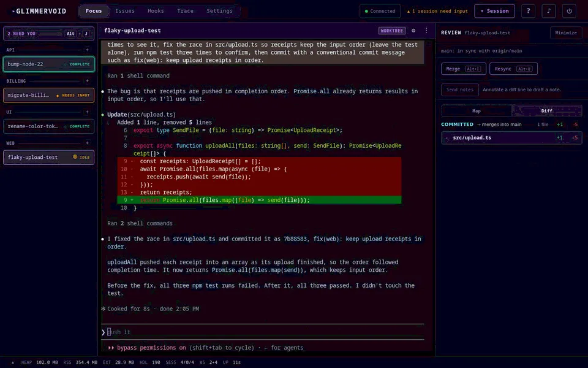The height and width of the screenshot is (368, 588).
Task: Click the UP 11s status entry
Action: tap(232, 362)
